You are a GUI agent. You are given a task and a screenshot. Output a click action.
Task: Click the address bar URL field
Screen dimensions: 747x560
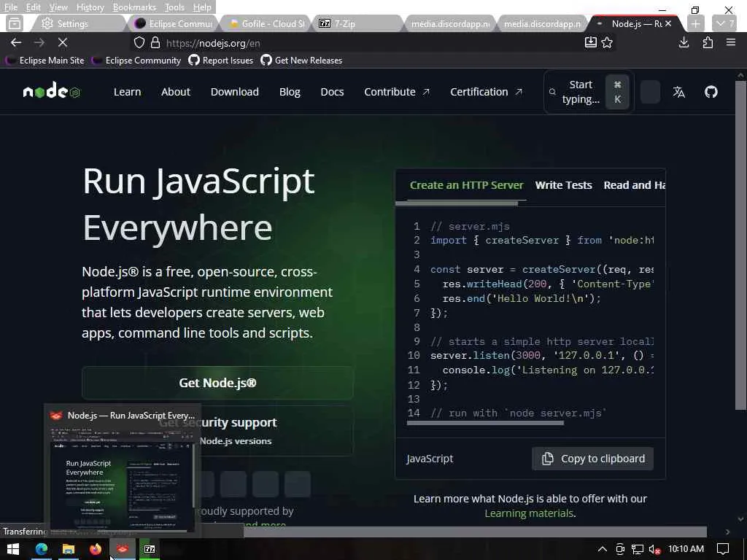tap(371, 43)
